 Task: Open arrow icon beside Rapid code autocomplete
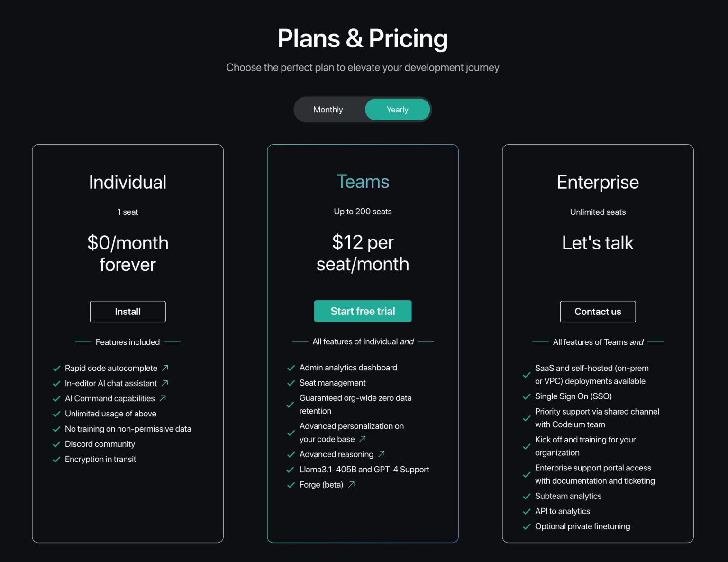click(165, 368)
